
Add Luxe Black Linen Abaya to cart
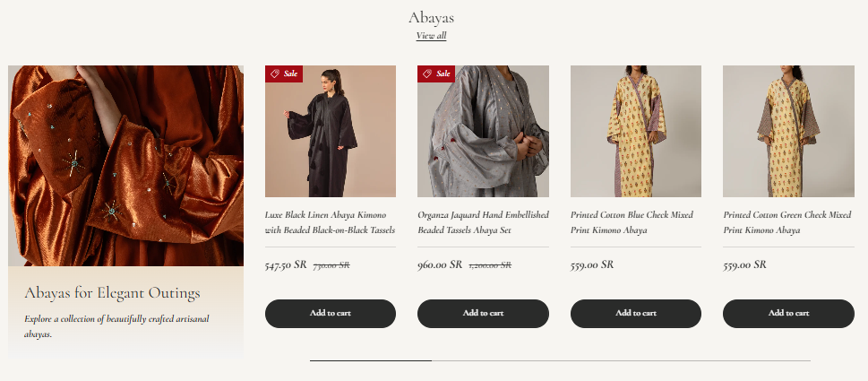(x=331, y=313)
